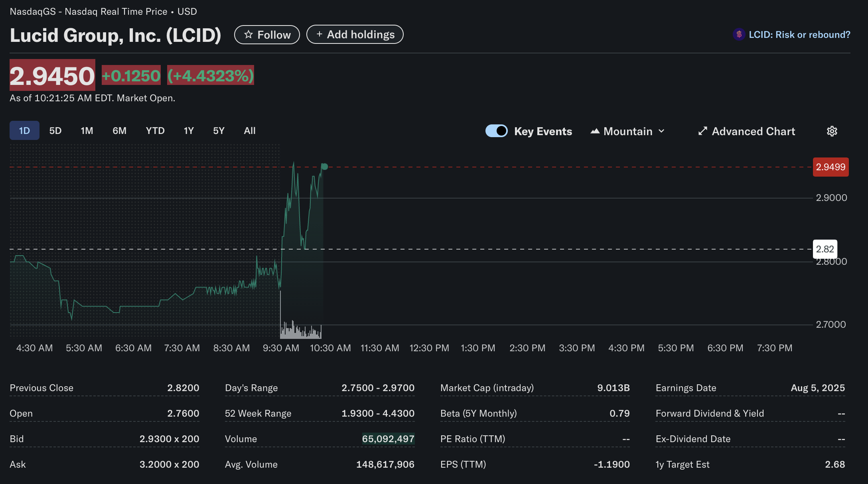Click the Day's Range label
The height and width of the screenshot is (484, 868).
tap(251, 388)
